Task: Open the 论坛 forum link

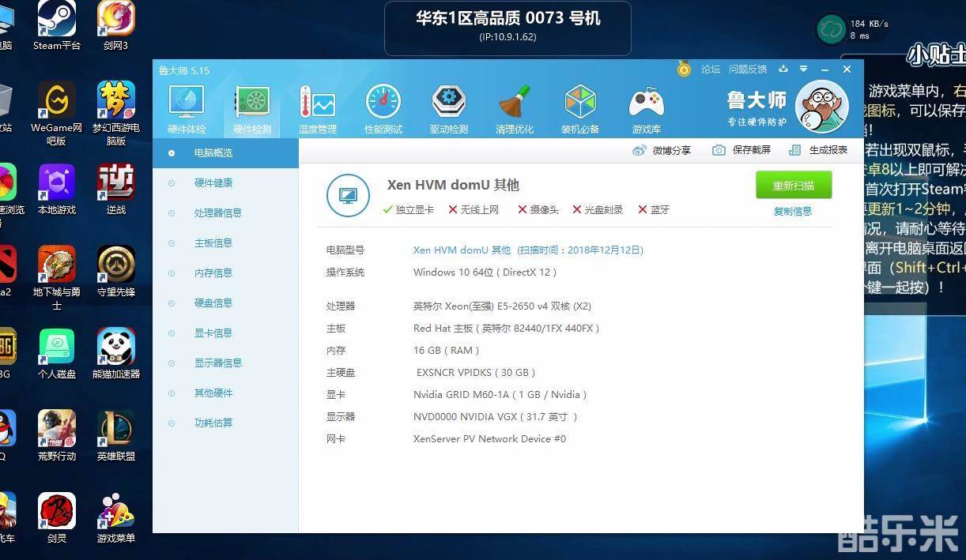Action: tap(711, 70)
